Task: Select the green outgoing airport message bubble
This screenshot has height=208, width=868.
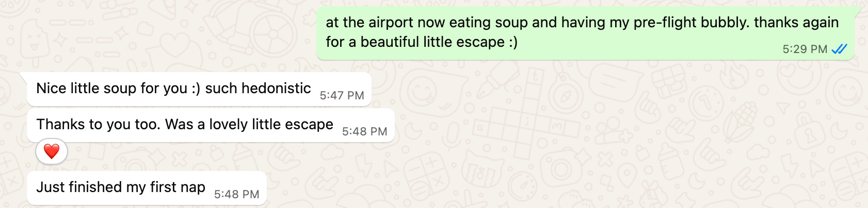Action: pos(585,33)
